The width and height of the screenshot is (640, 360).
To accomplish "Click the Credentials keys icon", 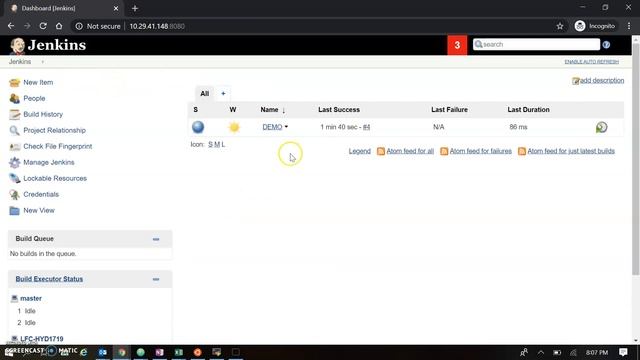I will (14, 194).
